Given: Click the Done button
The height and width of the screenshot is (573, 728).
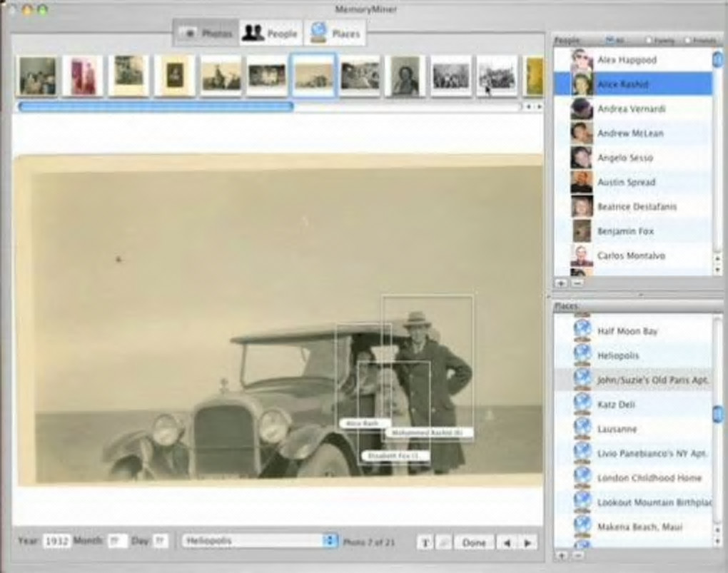Looking at the screenshot, I should (474, 542).
